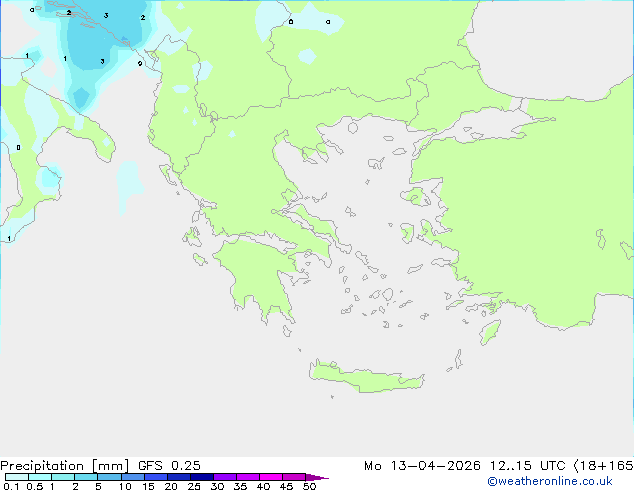This screenshot has height=490, width=634.
Task: Click the above-50 mm legend arrow tip
Action: tap(317, 477)
